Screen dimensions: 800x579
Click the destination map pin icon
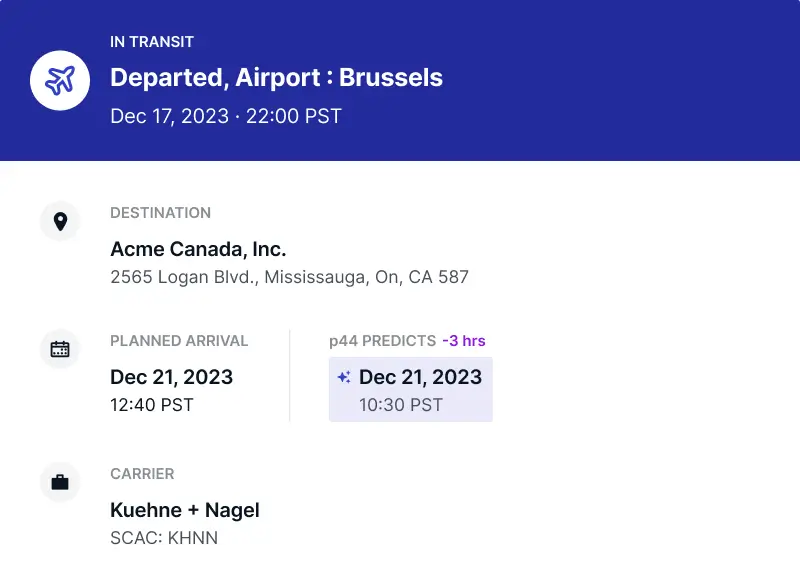tap(60, 221)
